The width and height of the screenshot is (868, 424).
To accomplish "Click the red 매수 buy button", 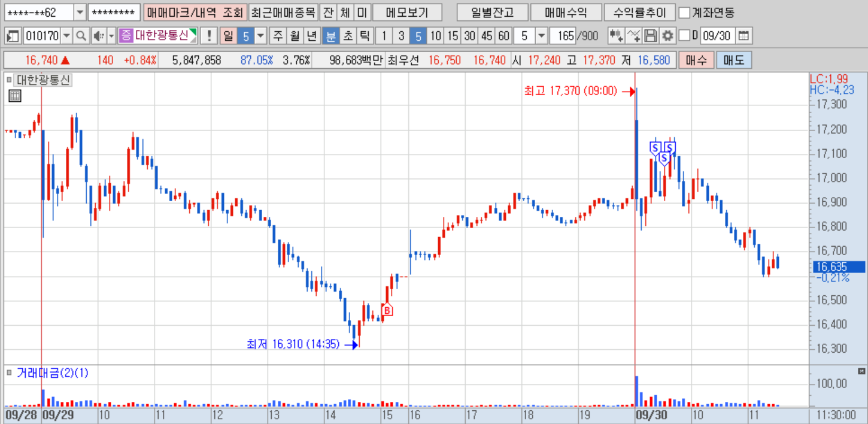I will pos(696,60).
